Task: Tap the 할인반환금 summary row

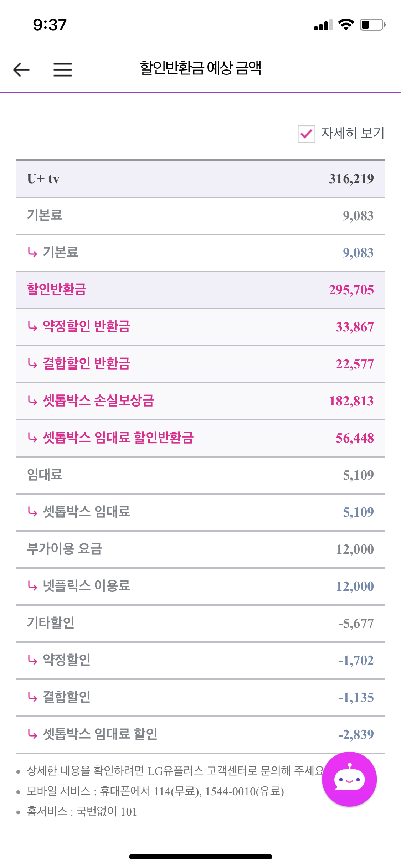Action: [x=200, y=290]
